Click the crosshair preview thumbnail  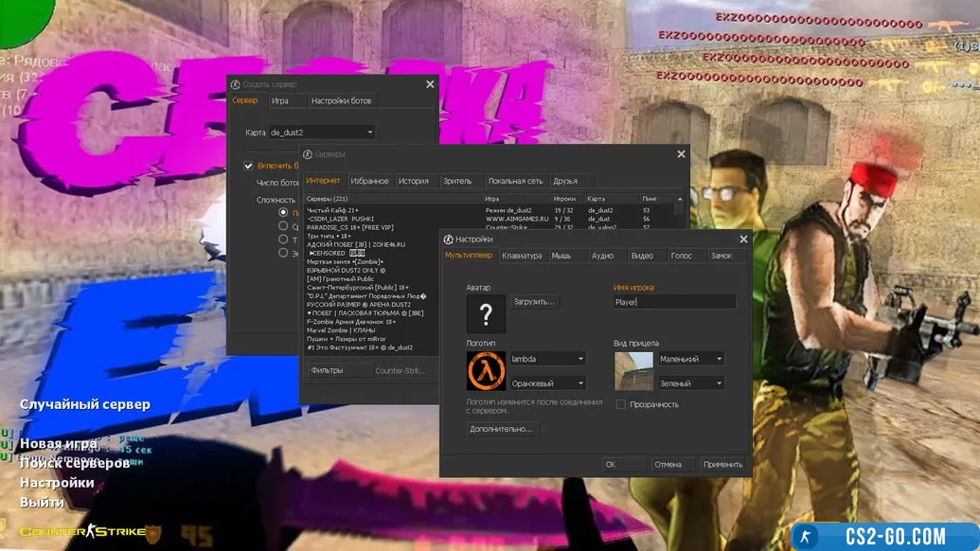pyautogui.click(x=633, y=371)
